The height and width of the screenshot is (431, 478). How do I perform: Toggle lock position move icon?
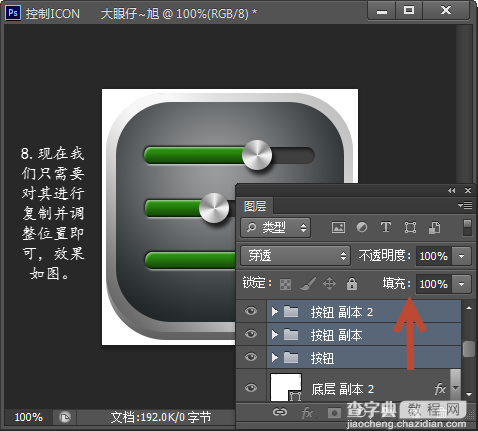(x=329, y=284)
